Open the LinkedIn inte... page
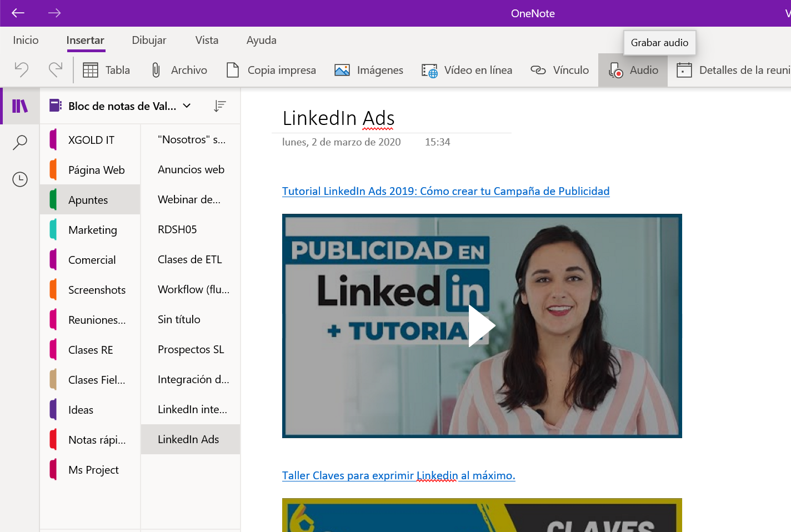Image resolution: width=791 pixels, height=532 pixels. click(x=191, y=409)
